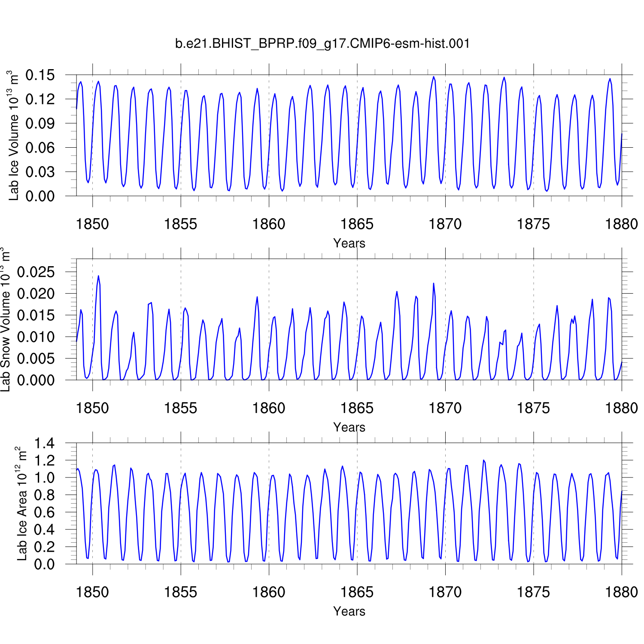This screenshot has width=644, height=644.
Task: Click the tallest snow volume peak just after 1850
Action: pyautogui.click(x=98, y=276)
